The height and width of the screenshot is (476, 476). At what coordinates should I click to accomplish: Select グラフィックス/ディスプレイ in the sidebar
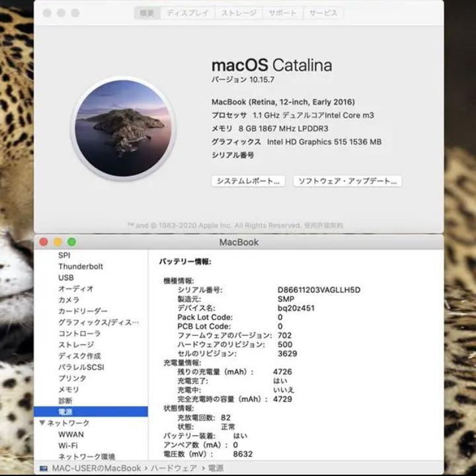99,323
